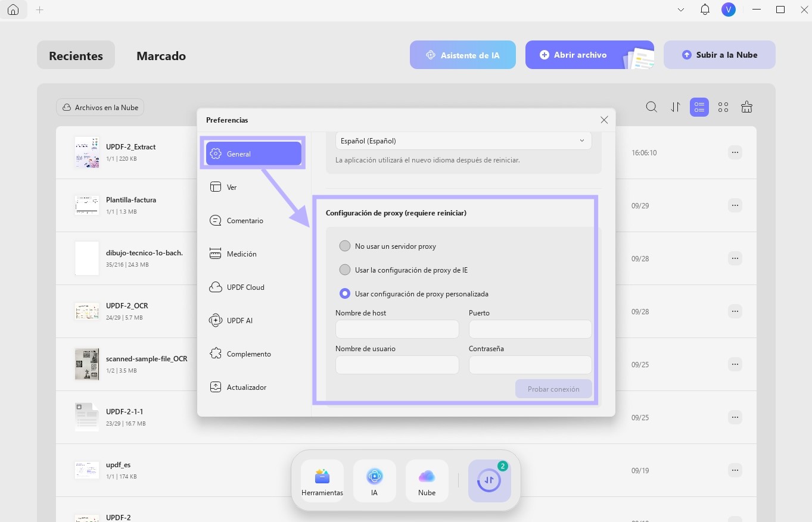Focus the Puerto field

tap(530, 329)
